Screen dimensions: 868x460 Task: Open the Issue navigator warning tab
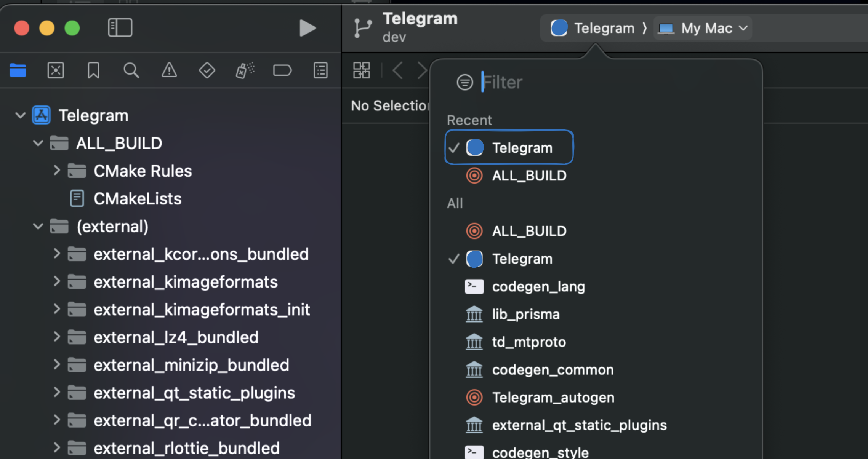click(x=169, y=70)
